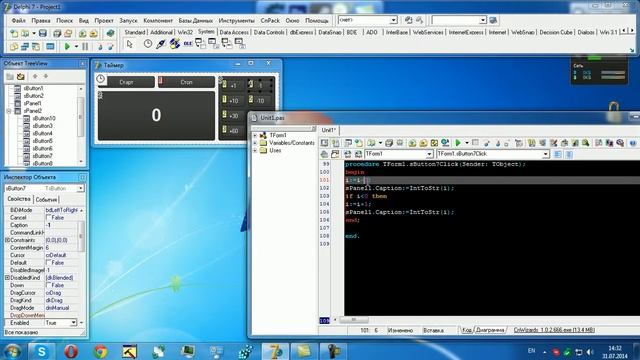The image size is (640, 360).
Task: Click the up arrow in the Object TreeView toolbar
Action: (35, 76)
